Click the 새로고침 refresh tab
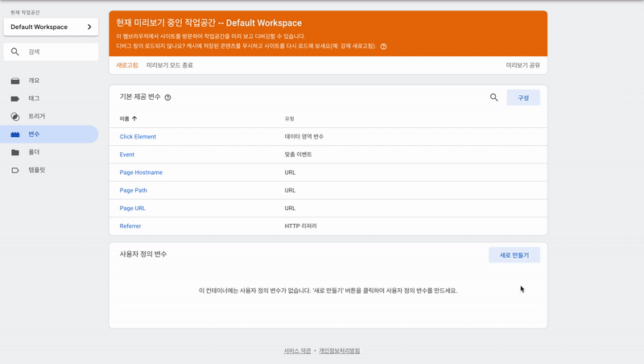 (127, 65)
